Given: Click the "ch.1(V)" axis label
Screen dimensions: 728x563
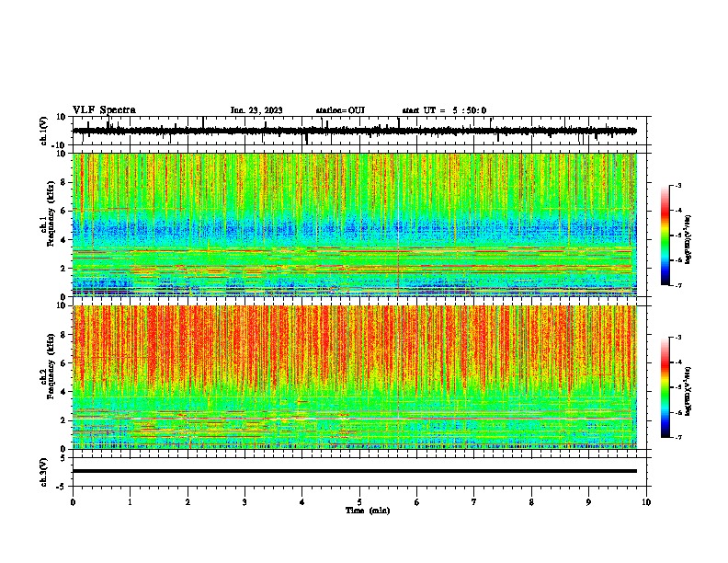Looking at the screenshot, I should pos(44,131).
